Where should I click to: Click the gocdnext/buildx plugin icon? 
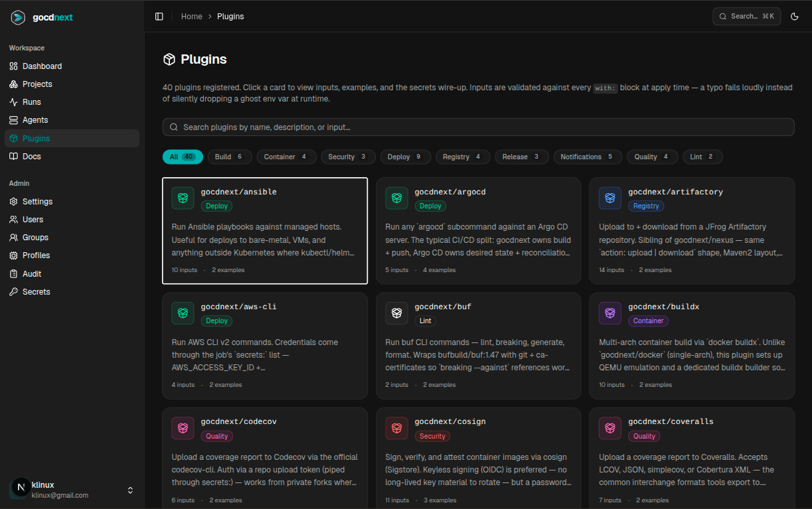click(x=610, y=313)
